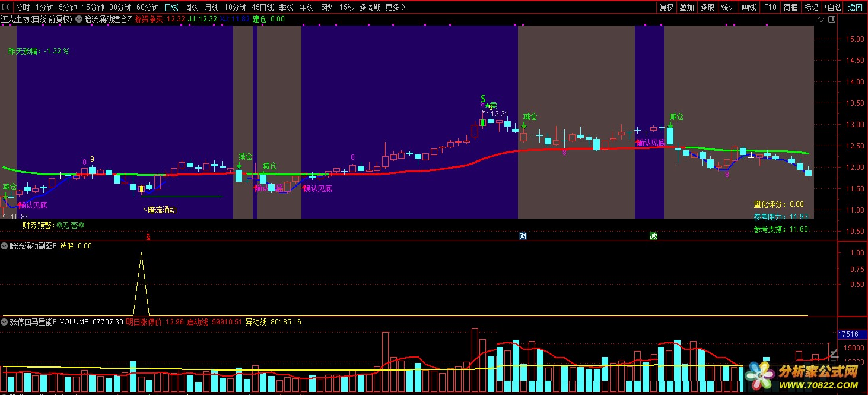Image resolution: width=868 pixels, height=395 pixels.
Task: Click the 参考支撑 11.68 text
Action: [x=781, y=229]
